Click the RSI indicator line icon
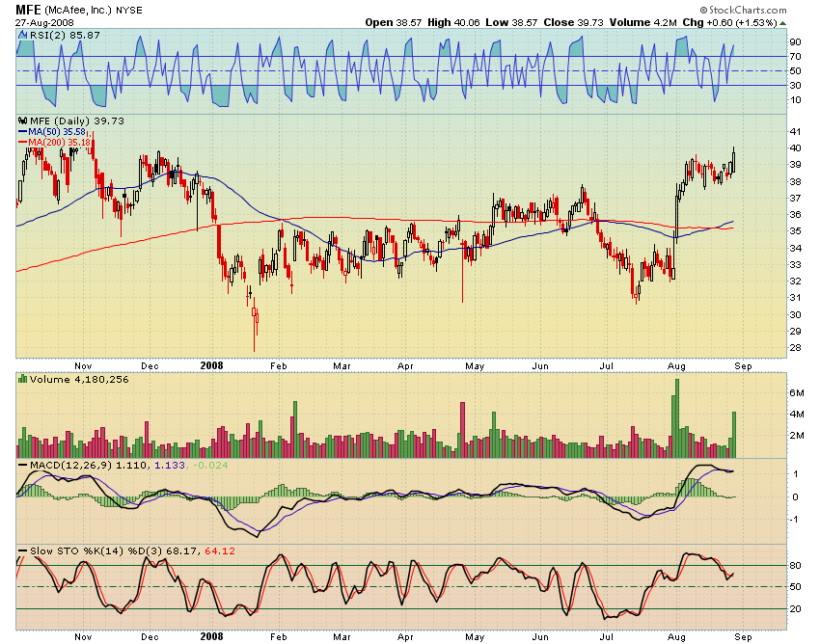Image resolution: width=820 pixels, height=644 pixels. [x=22, y=35]
